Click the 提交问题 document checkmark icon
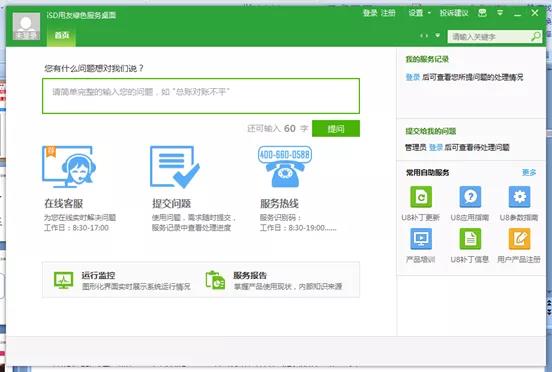Viewport: 552px width, 372px height. coord(175,167)
